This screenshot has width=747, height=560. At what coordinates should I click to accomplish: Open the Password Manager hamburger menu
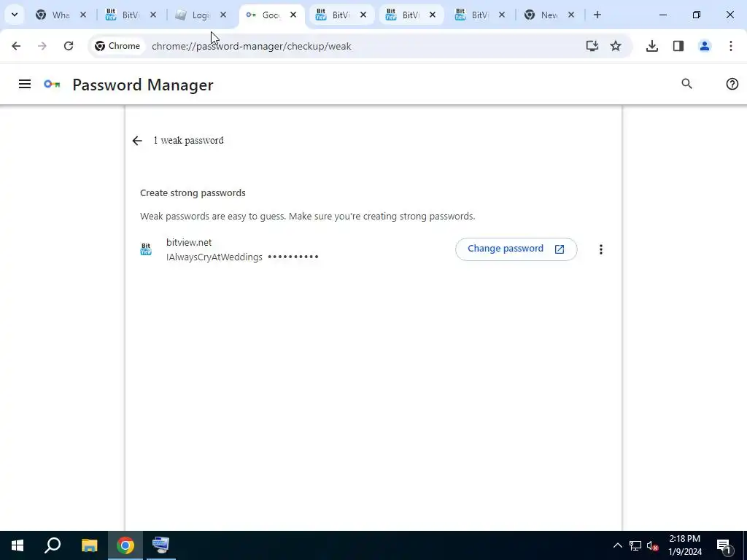click(x=25, y=85)
